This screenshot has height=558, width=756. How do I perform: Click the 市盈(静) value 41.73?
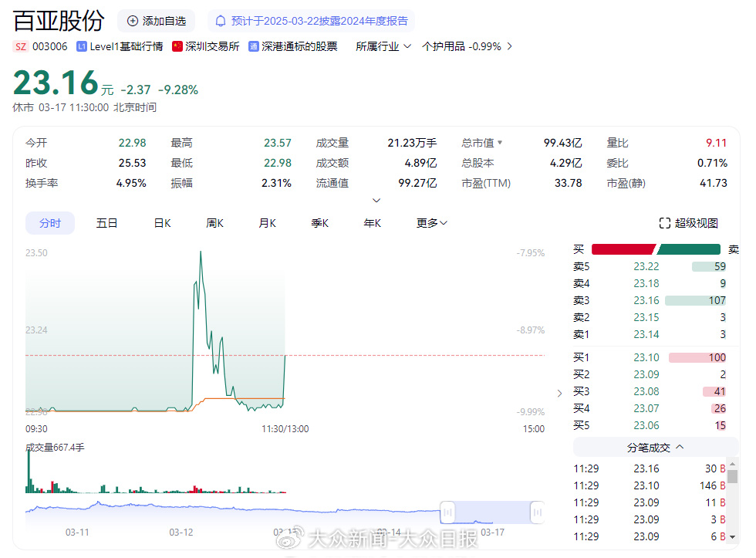[714, 183]
